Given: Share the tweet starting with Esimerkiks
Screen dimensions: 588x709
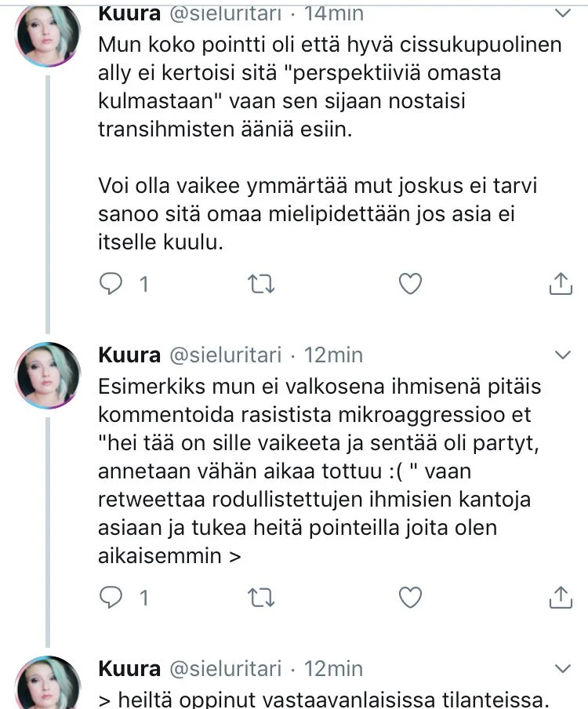Looking at the screenshot, I should coord(561,598).
